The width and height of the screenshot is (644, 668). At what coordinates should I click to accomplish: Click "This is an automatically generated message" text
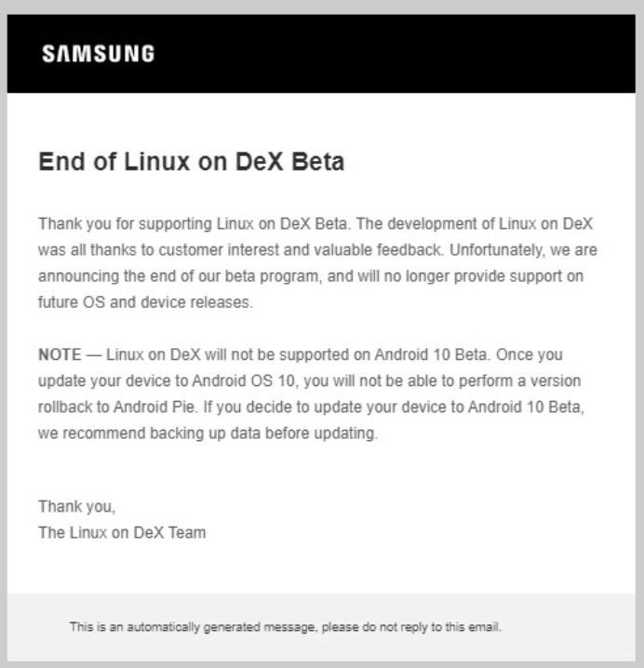click(x=194, y=627)
